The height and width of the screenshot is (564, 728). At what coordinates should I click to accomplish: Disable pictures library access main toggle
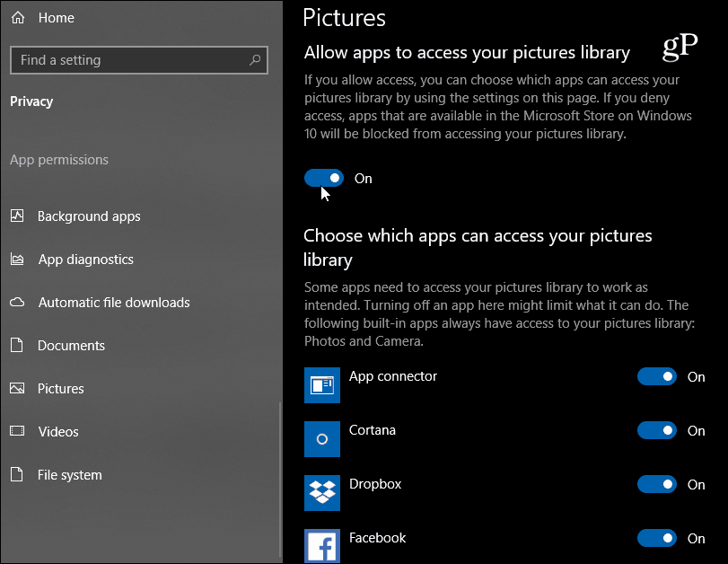324,178
